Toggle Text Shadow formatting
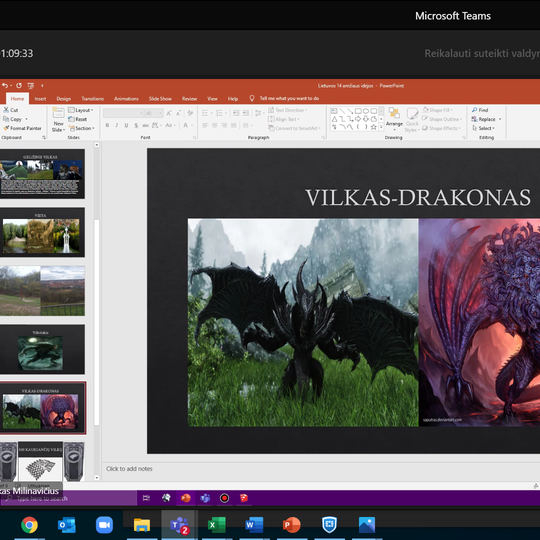The height and width of the screenshot is (540, 540). point(136,125)
